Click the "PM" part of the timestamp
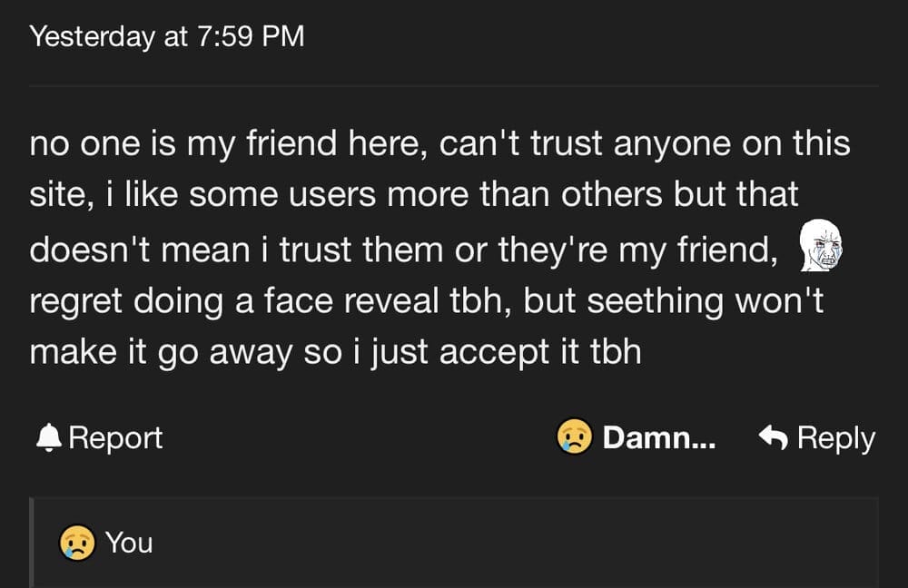The image size is (908, 588). coord(283,36)
